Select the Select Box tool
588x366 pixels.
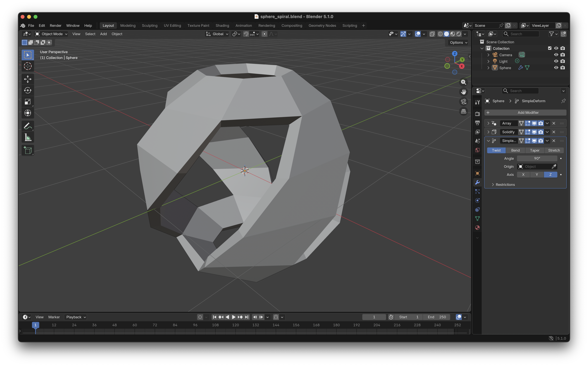(x=28, y=55)
